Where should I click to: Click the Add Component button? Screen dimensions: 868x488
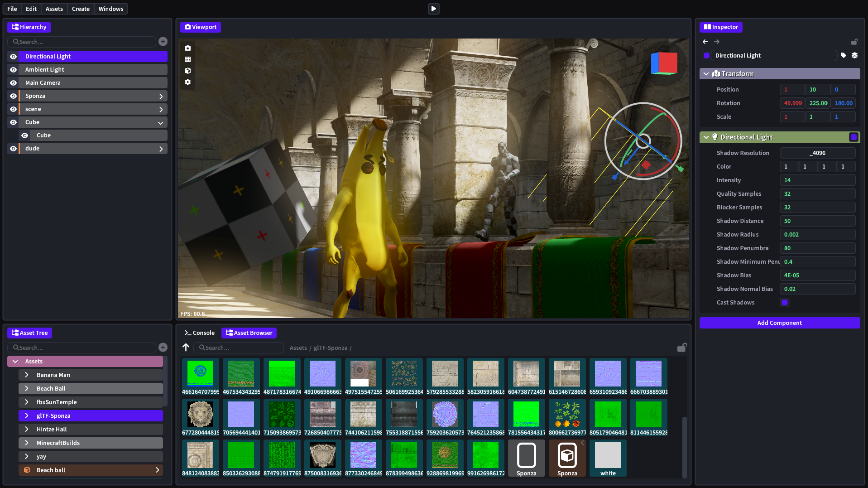779,323
